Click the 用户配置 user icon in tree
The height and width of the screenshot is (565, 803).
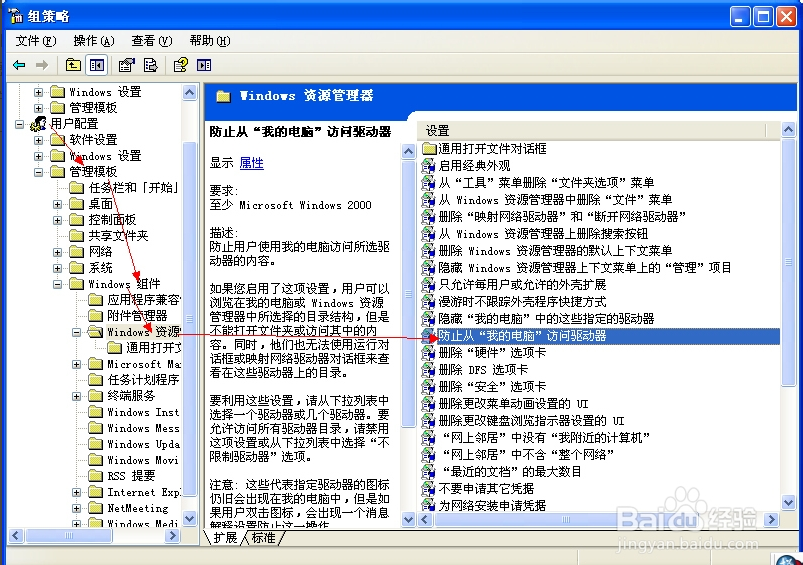(38, 123)
